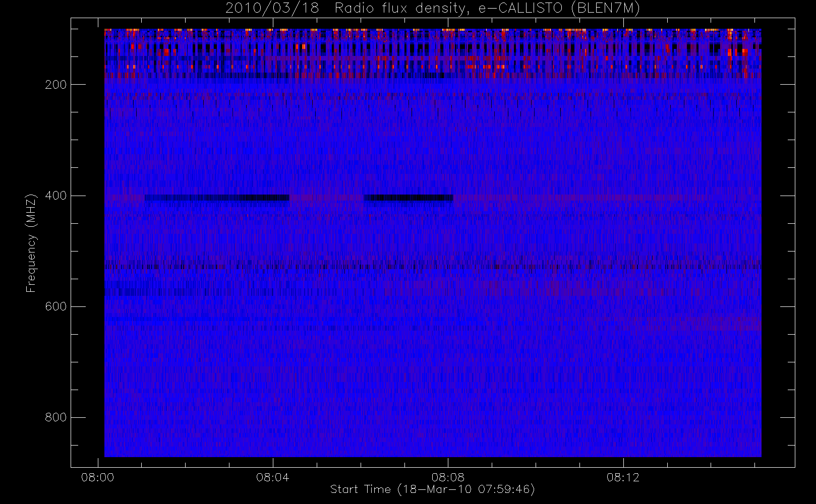Click the 'Frequency (MHZ)' axis title
Viewport: 816px width, 504px height.
pos(31,243)
